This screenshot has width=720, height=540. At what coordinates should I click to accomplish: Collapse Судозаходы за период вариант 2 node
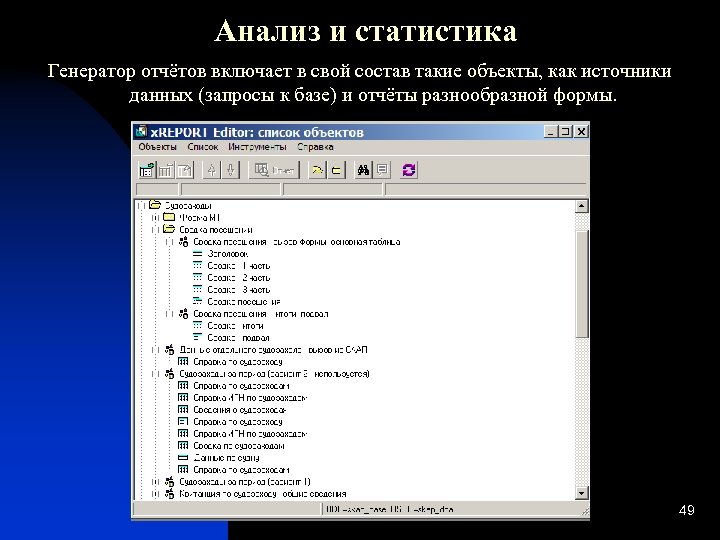pos(155,374)
